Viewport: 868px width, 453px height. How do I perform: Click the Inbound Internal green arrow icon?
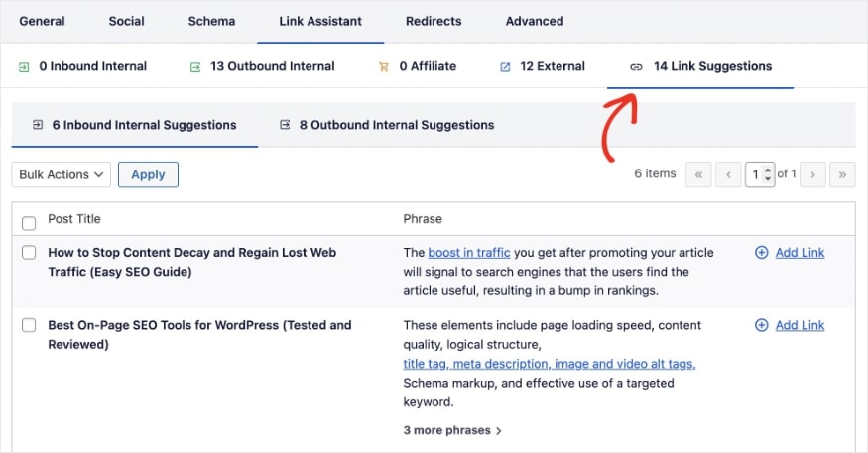[24, 67]
